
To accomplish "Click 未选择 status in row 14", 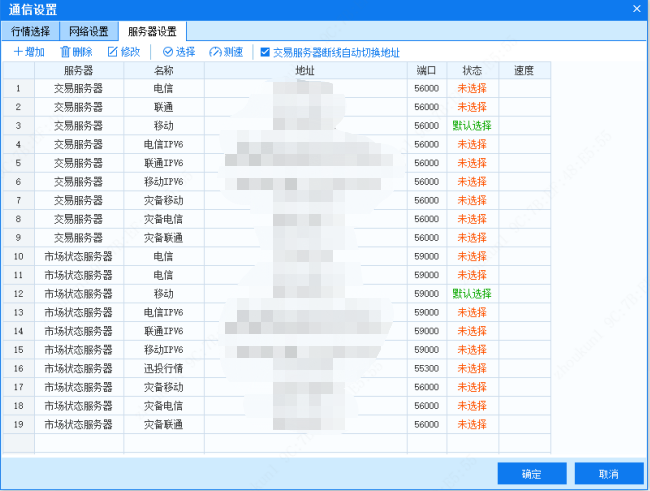I will click(x=473, y=331).
